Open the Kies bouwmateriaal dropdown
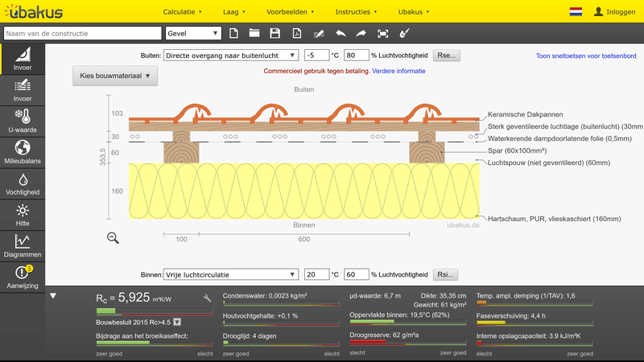644x362 pixels. pos(115,76)
